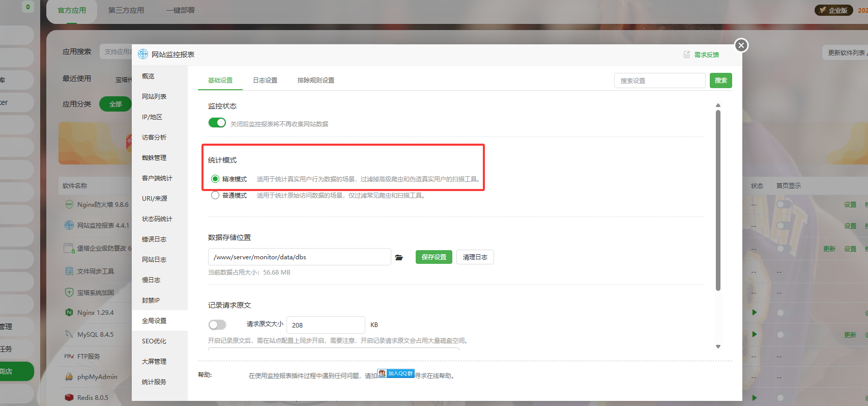Switch to 排除规则设置 tab

pos(316,80)
